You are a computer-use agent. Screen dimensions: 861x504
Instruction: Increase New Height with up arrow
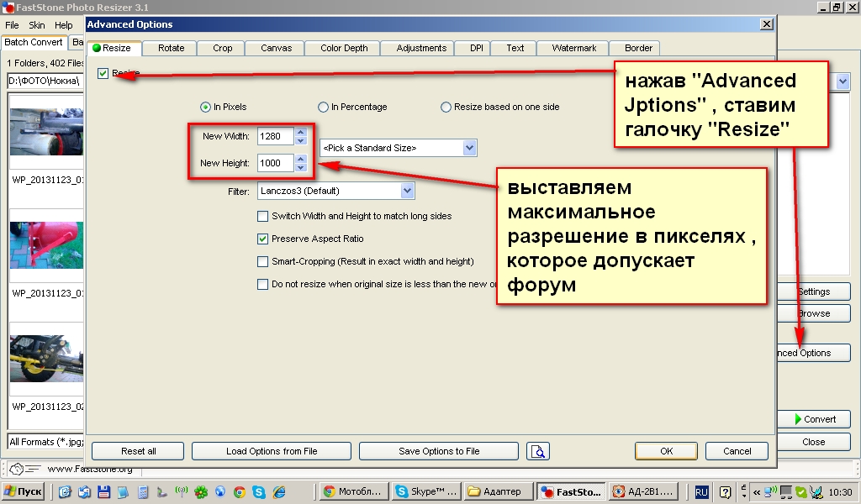pyautogui.click(x=301, y=159)
